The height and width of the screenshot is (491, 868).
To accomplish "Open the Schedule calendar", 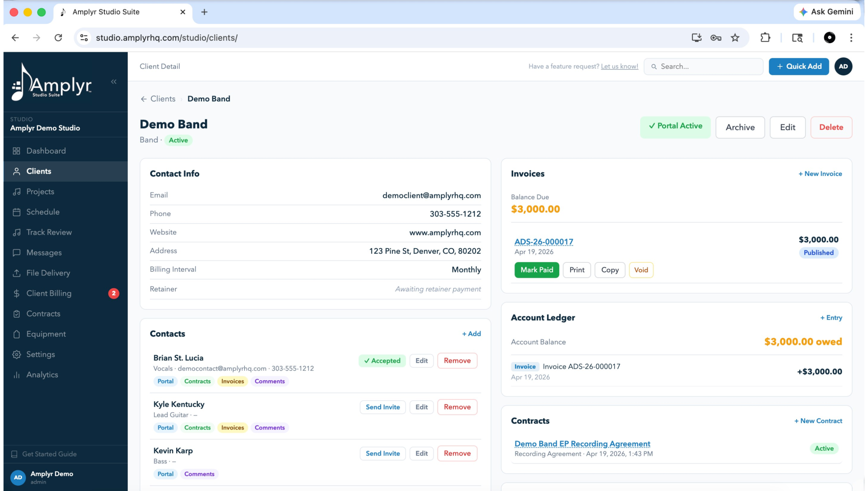I will point(43,211).
